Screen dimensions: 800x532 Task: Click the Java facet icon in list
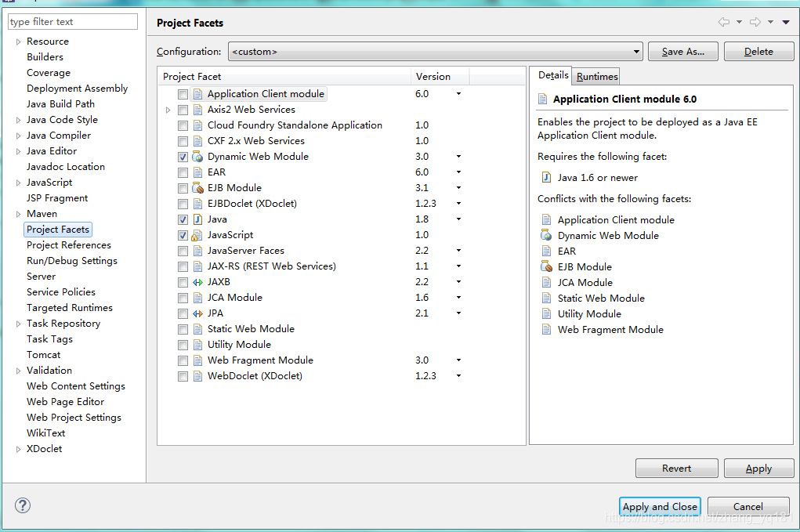coord(197,219)
